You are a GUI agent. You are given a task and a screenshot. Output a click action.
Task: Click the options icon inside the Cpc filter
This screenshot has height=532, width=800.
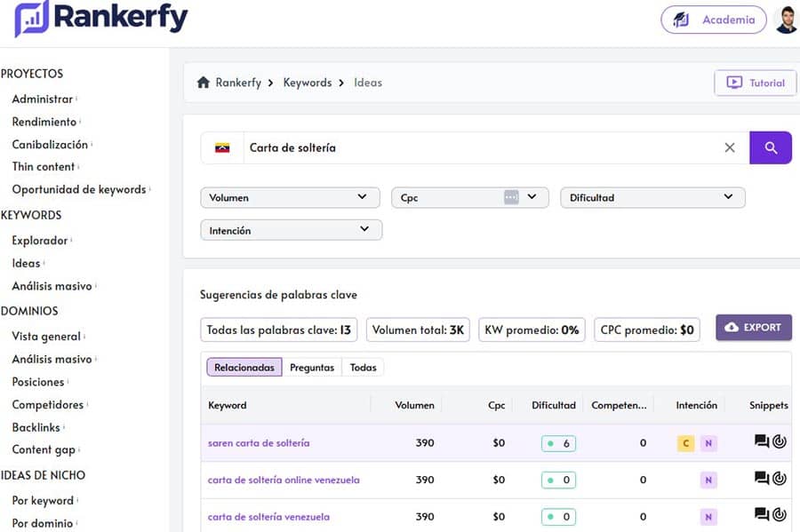[x=511, y=197]
